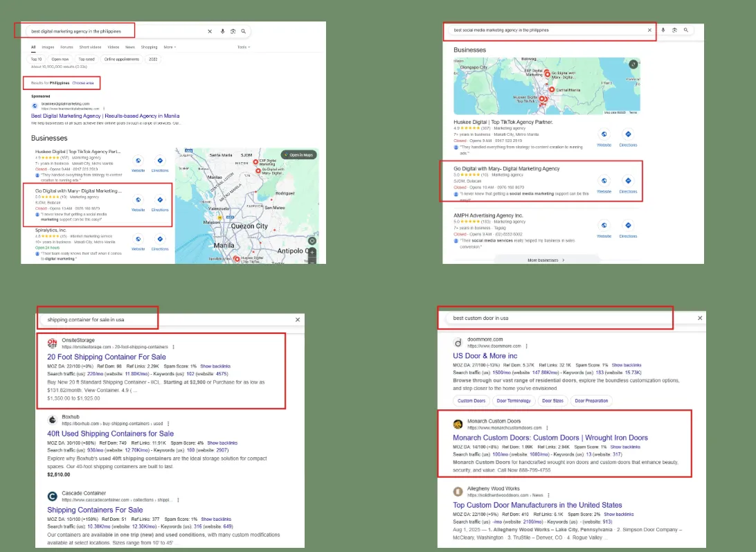Open the US Door & More inc result
This screenshot has height=552, width=756.
(x=485, y=355)
